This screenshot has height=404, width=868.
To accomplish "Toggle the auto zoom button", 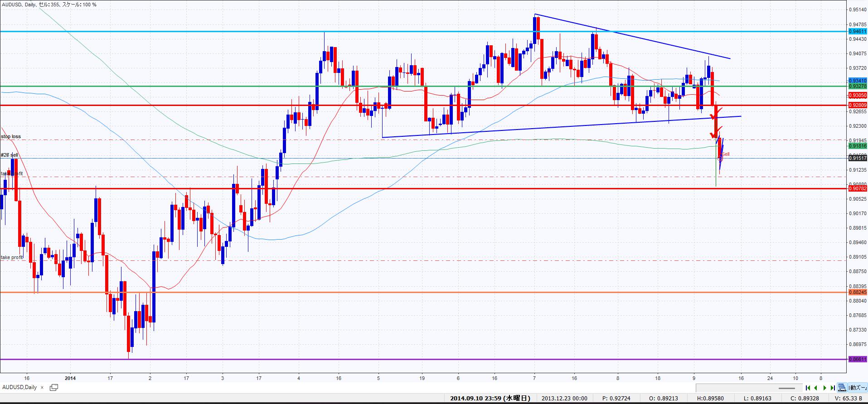I will point(857,388).
